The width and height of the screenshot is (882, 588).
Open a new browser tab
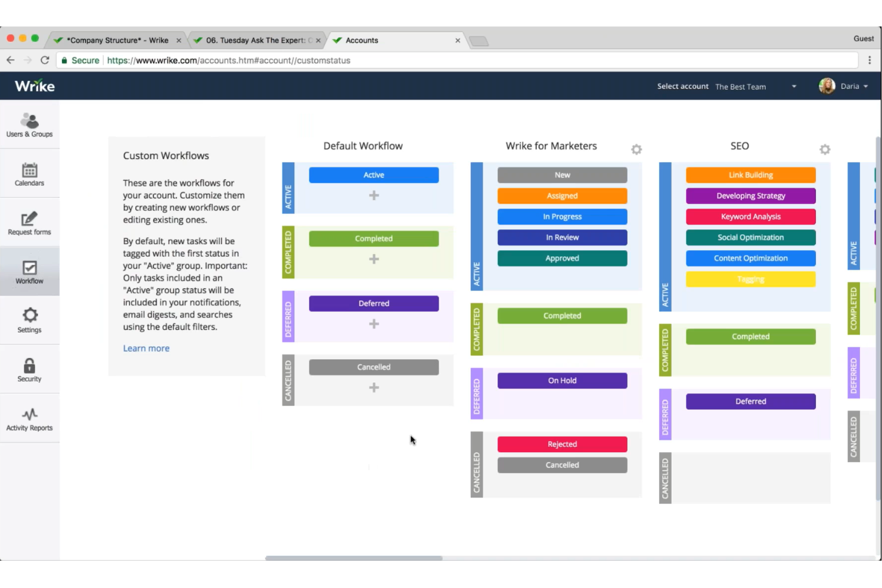479,41
